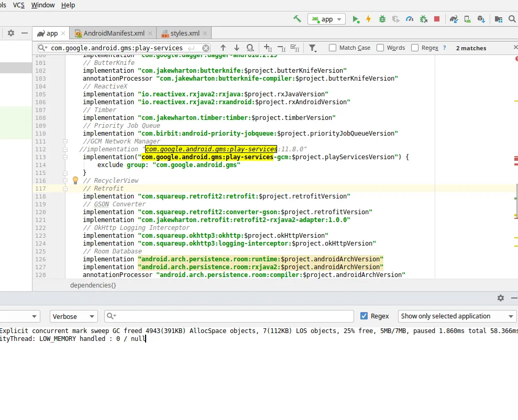Open Project Structure icon

click(499, 19)
